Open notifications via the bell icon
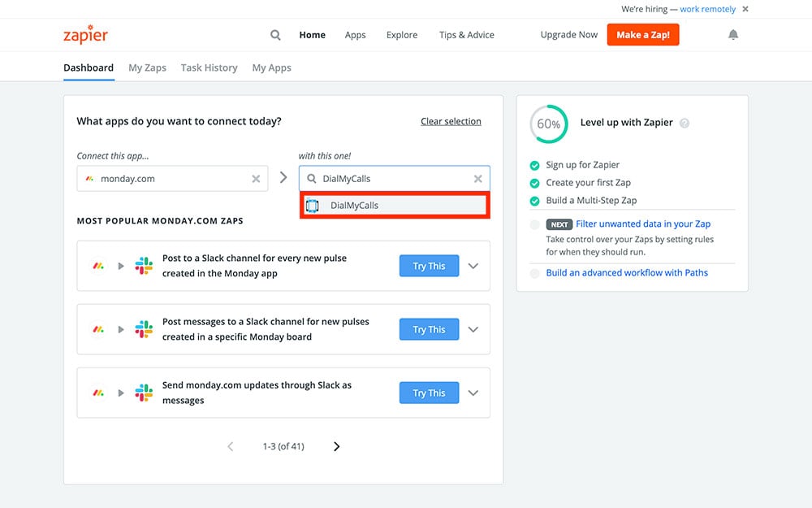This screenshot has height=508, width=812. [733, 35]
